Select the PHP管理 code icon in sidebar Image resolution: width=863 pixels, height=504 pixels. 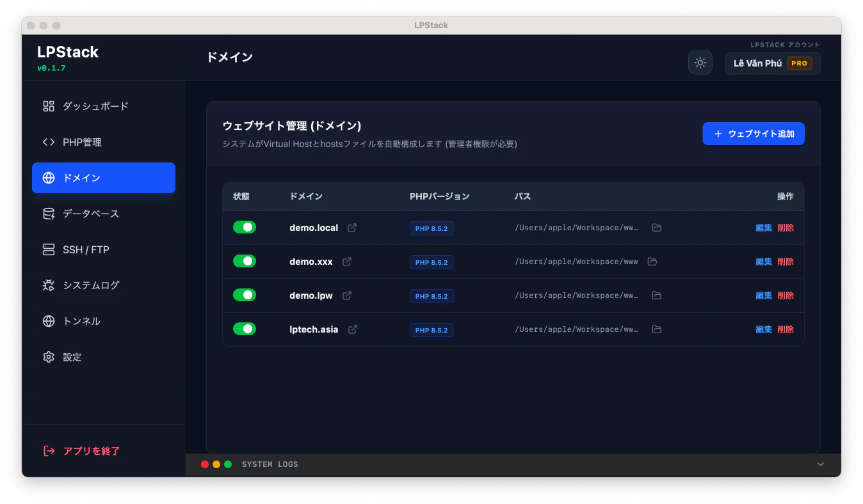(48, 142)
